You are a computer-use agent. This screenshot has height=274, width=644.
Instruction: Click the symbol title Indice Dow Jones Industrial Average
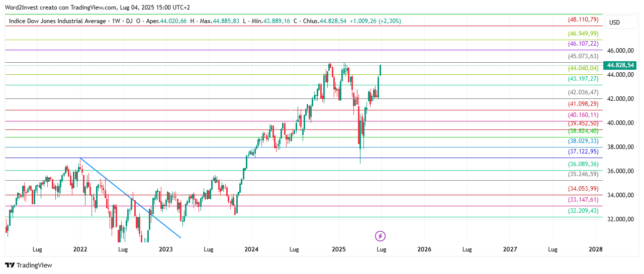click(58, 21)
